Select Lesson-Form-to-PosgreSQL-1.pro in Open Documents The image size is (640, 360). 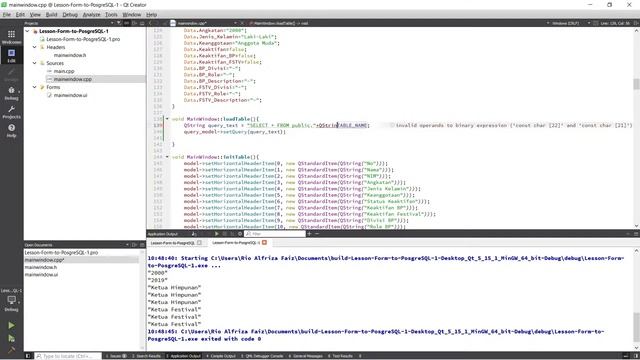[x=61, y=253]
